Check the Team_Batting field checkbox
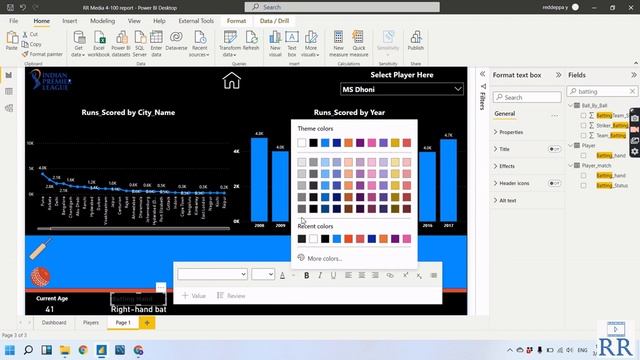This screenshot has height=360, width=640. [x=583, y=135]
